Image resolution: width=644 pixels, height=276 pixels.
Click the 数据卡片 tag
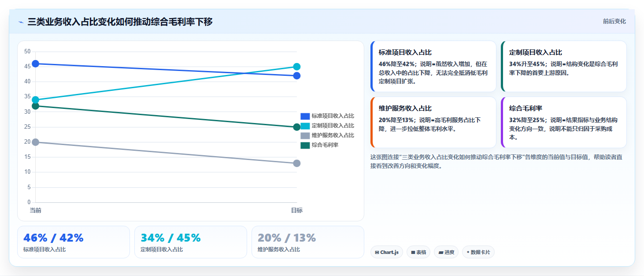click(x=478, y=252)
